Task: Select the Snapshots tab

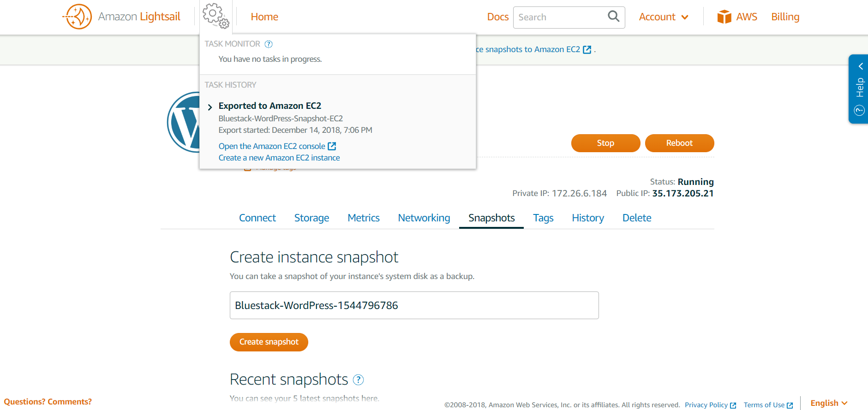Action: point(491,218)
